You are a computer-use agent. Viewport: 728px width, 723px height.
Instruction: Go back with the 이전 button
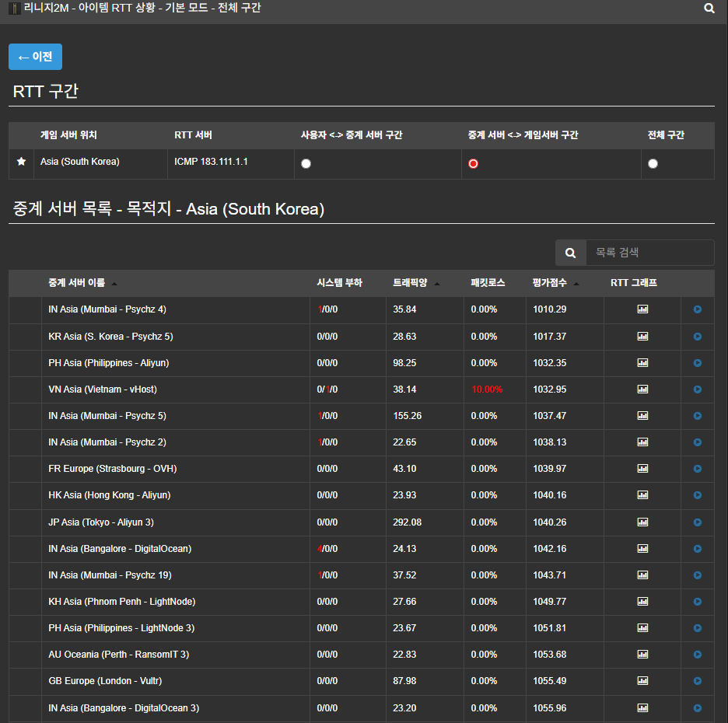pos(35,57)
